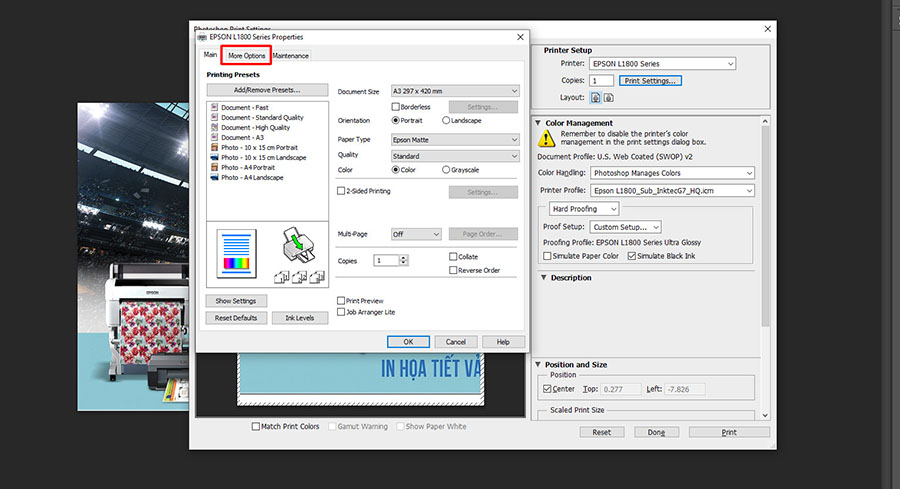The height and width of the screenshot is (489, 900).
Task: Enable Simulate Paper Color checkbox
Action: 547,256
